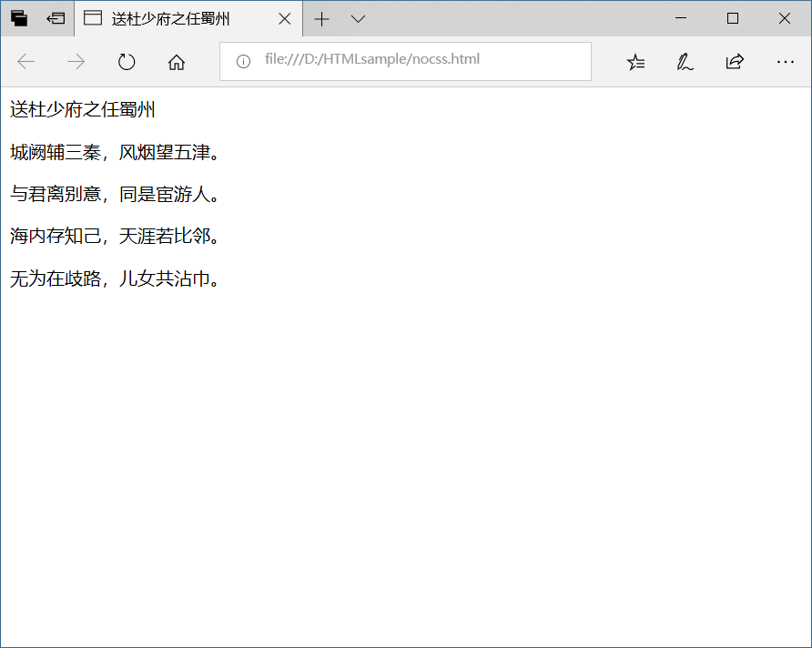Expand tab previews chevron
Image resolution: width=812 pixels, height=648 pixels.
359,19
